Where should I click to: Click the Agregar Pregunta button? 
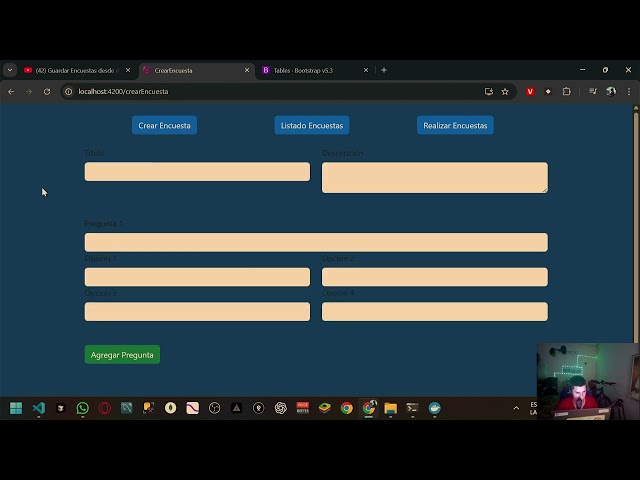(122, 355)
